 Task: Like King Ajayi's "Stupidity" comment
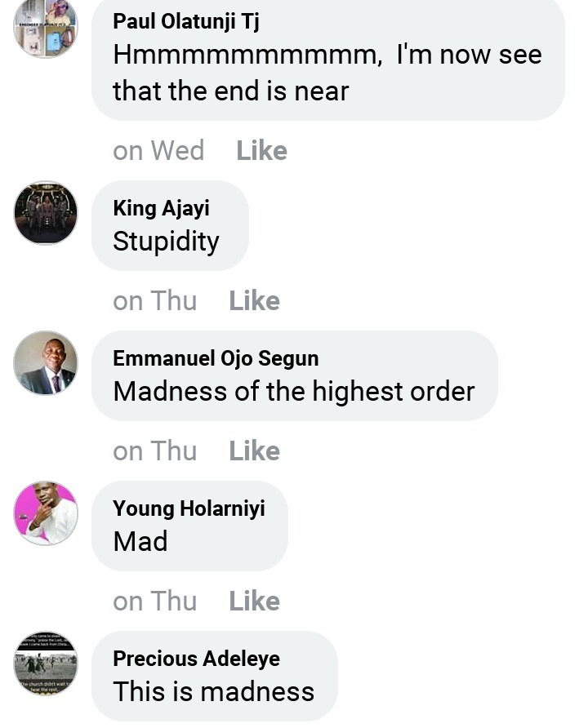pos(254,301)
